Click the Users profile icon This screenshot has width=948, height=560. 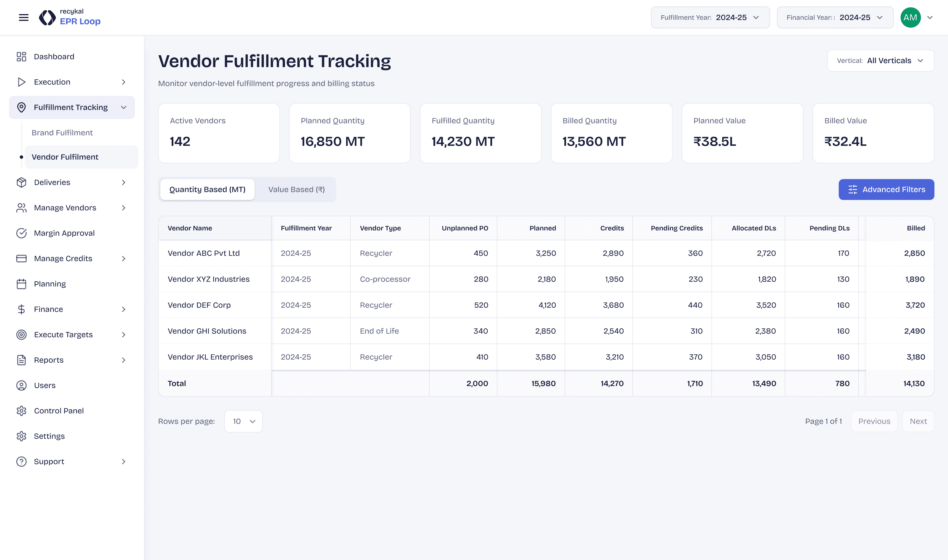pos(21,385)
